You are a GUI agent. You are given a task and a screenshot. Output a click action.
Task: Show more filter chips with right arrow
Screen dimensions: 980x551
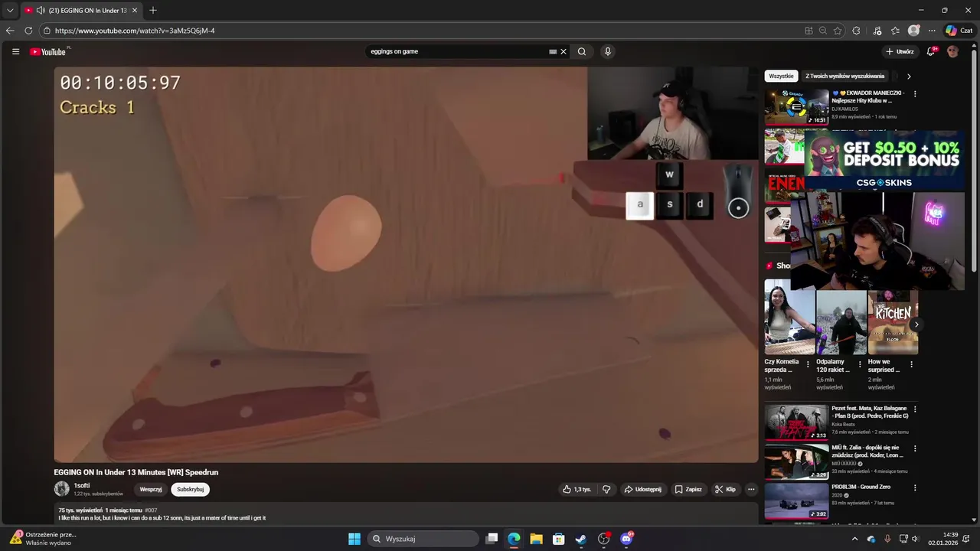(909, 77)
